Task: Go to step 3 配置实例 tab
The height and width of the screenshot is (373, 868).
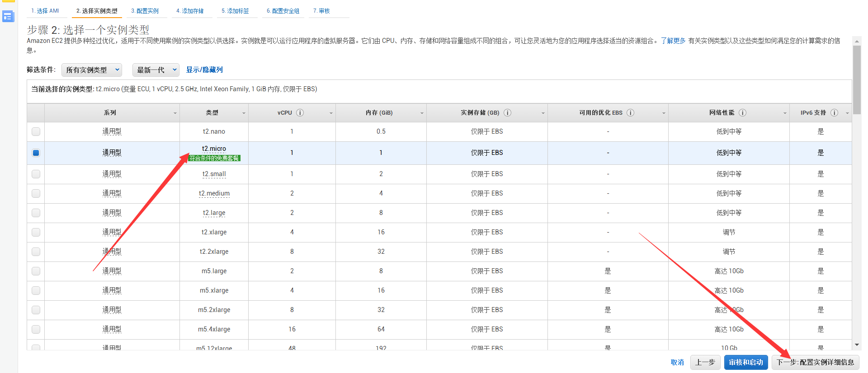Action: click(x=145, y=11)
